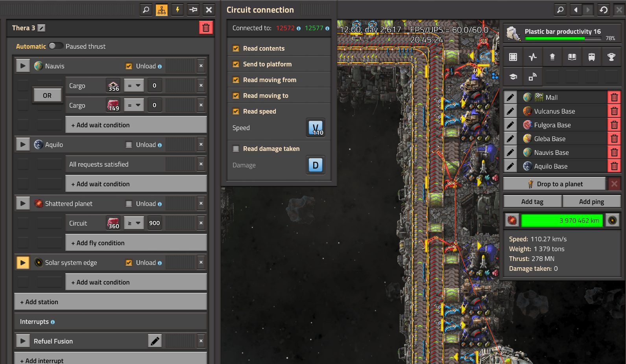Image resolution: width=626 pixels, height=364 pixels.
Task: Add fly condition under Shattered planet
Action: [x=136, y=243]
